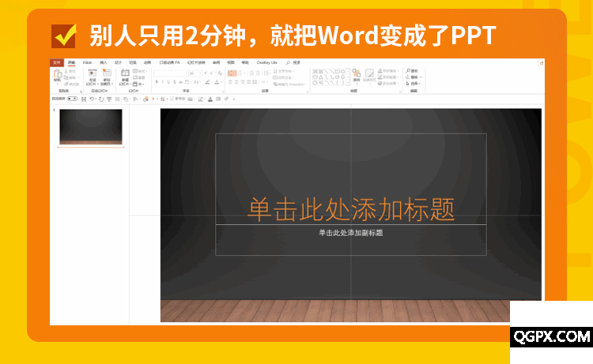Switch to the 插入 Insert tab
This screenshot has height=364, width=593.
104,62
